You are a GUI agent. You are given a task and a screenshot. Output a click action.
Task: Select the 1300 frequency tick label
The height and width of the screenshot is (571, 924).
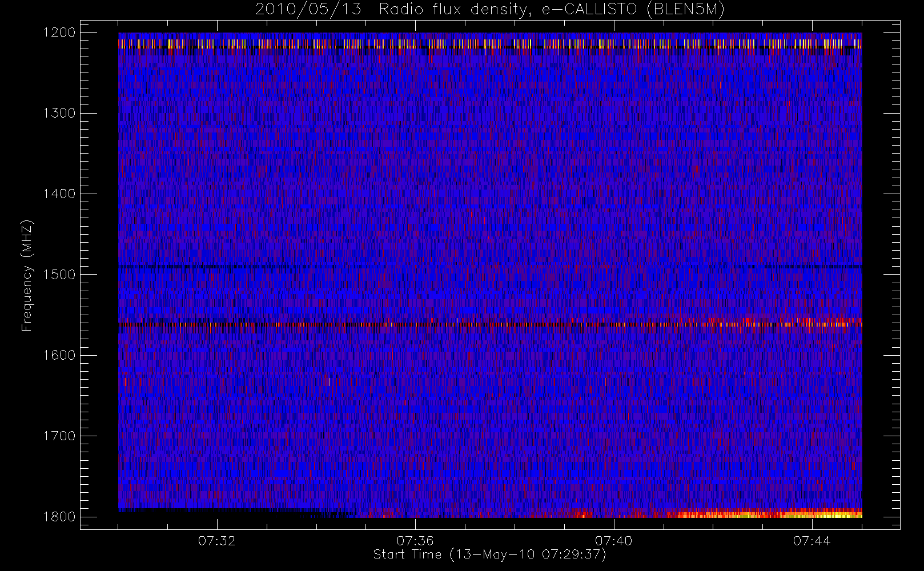tap(59, 113)
